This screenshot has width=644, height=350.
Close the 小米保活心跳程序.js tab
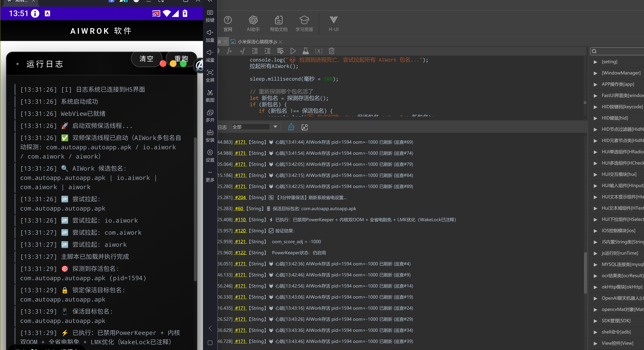point(280,42)
